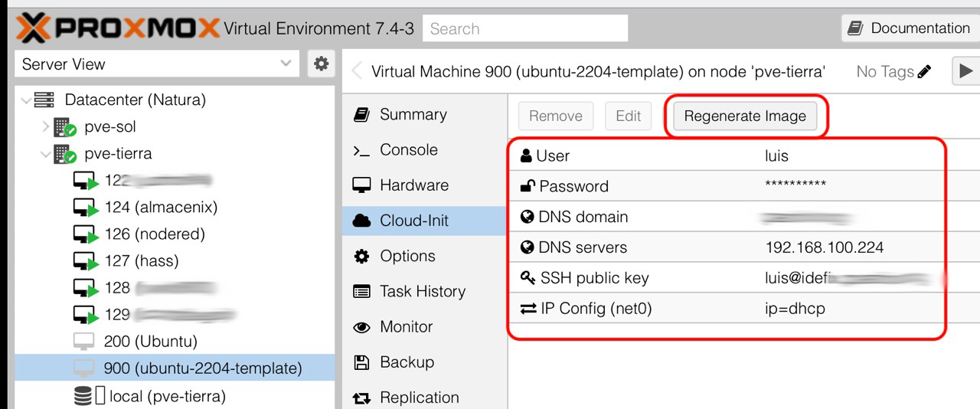Select storage local (pve-tierra)
The height and width of the screenshot is (409, 980).
168,396
